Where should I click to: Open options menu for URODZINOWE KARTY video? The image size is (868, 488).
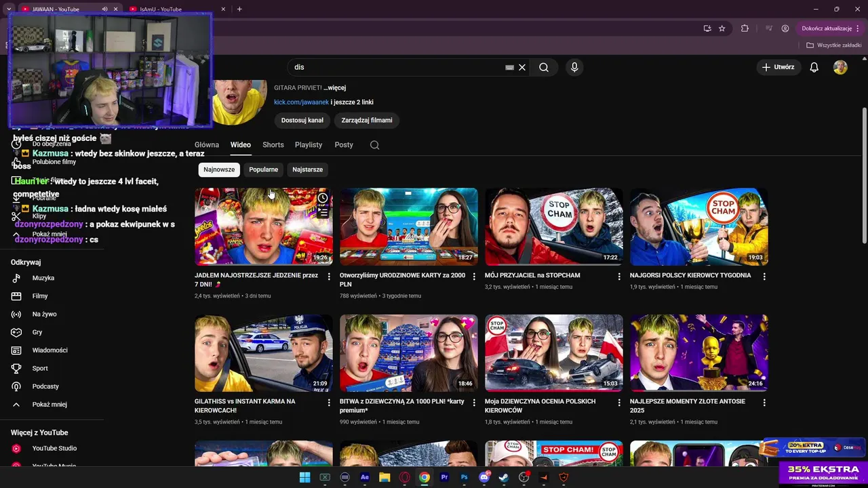pyautogui.click(x=474, y=277)
